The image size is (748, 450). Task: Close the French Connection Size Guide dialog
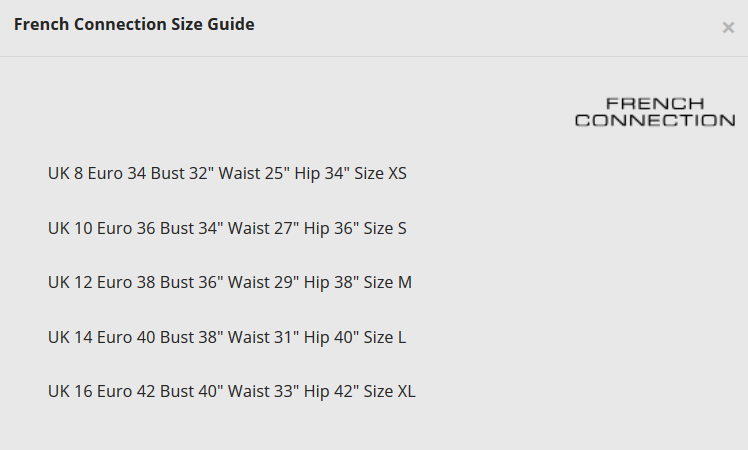(x=728, y=28)
